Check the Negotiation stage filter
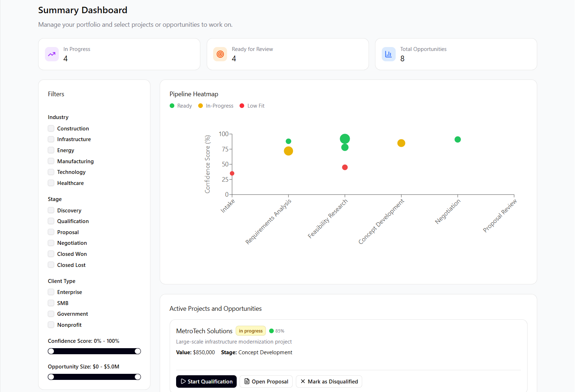 [x=51, y=243]
